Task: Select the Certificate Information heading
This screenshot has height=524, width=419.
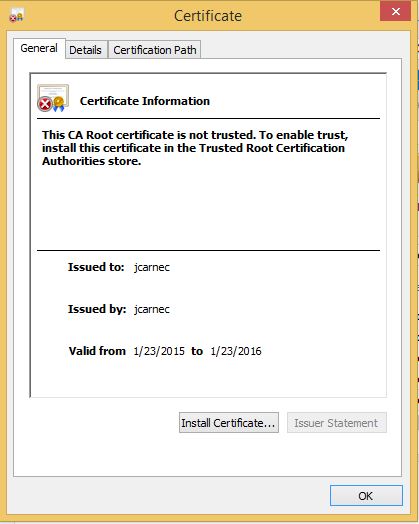Action: (x=145, y=101)
